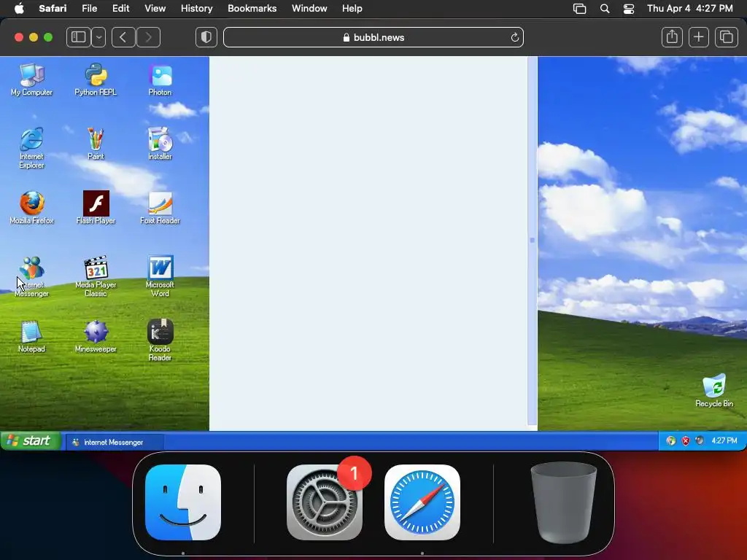This screenshot has height=560, width=747.
Task: Open the Flash Player desktop icon
Action: [x=96, y=208]
